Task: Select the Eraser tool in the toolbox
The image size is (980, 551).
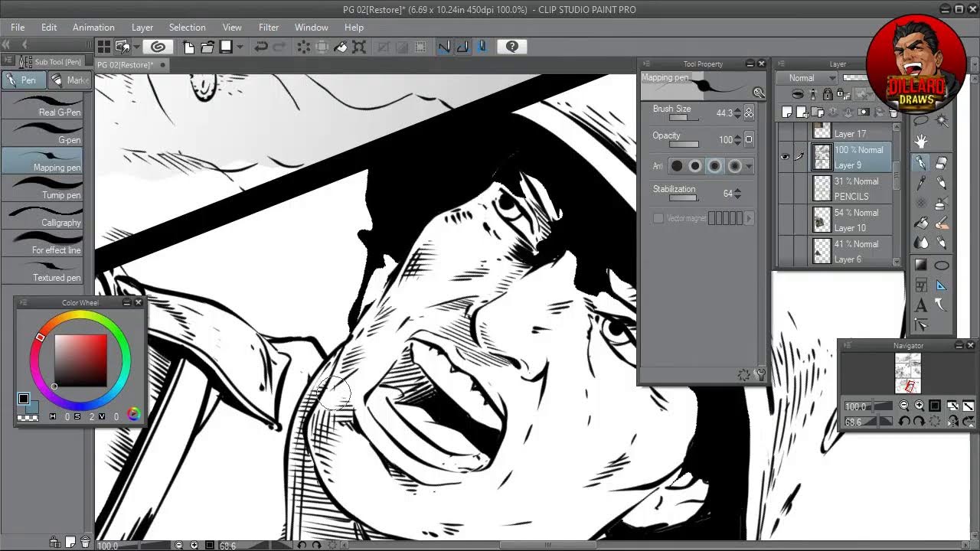Action: (941, 162)
